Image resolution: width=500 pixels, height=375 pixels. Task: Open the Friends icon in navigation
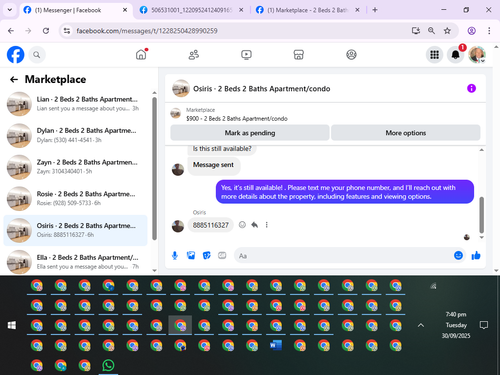(194, 54)
